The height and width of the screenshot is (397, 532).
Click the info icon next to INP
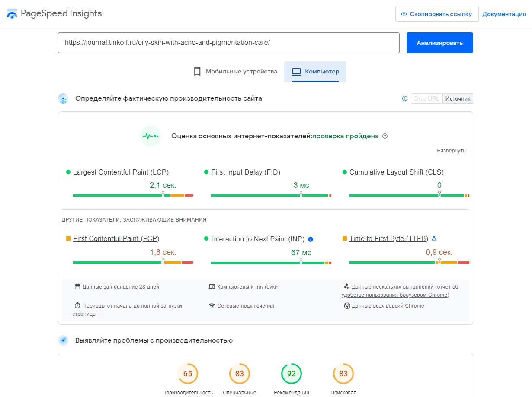311,239
